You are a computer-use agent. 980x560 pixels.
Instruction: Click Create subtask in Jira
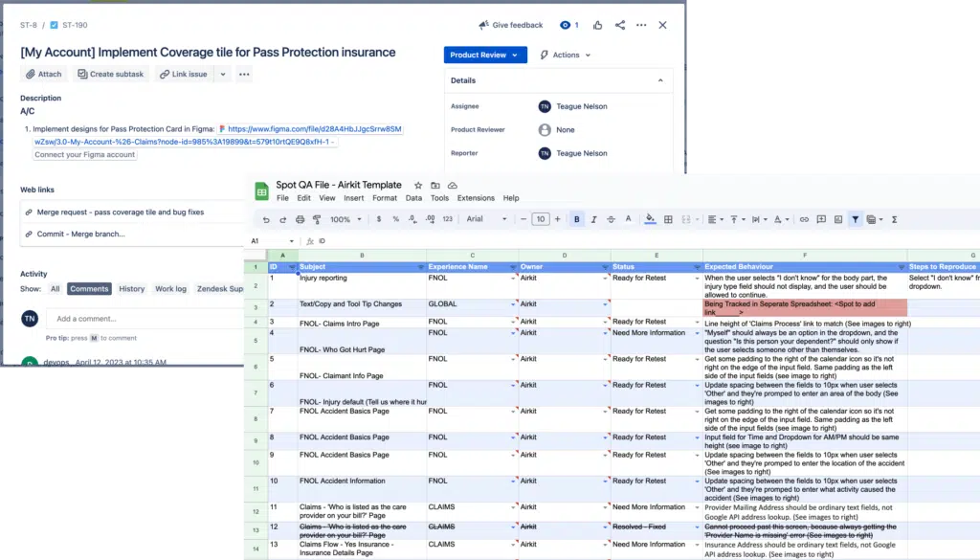click(x=111, y=74)
